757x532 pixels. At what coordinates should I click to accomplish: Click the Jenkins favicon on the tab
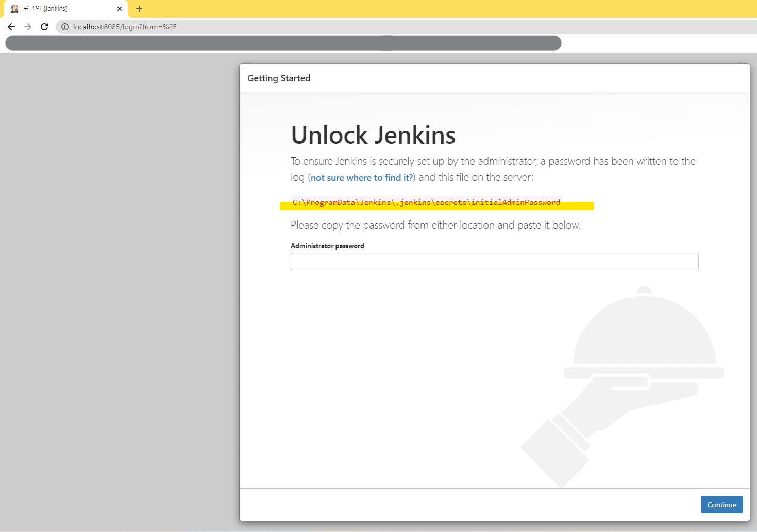(14, 9)
